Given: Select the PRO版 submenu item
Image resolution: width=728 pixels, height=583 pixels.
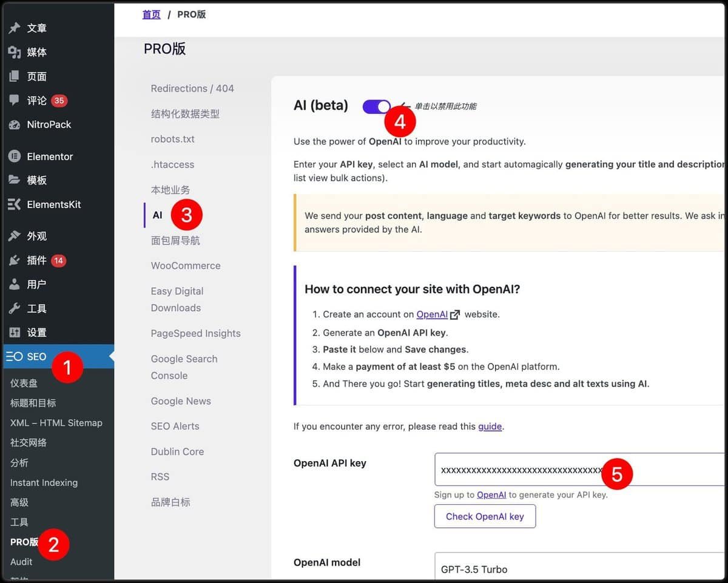Looking at the screenshot, I should pos(24,542).
